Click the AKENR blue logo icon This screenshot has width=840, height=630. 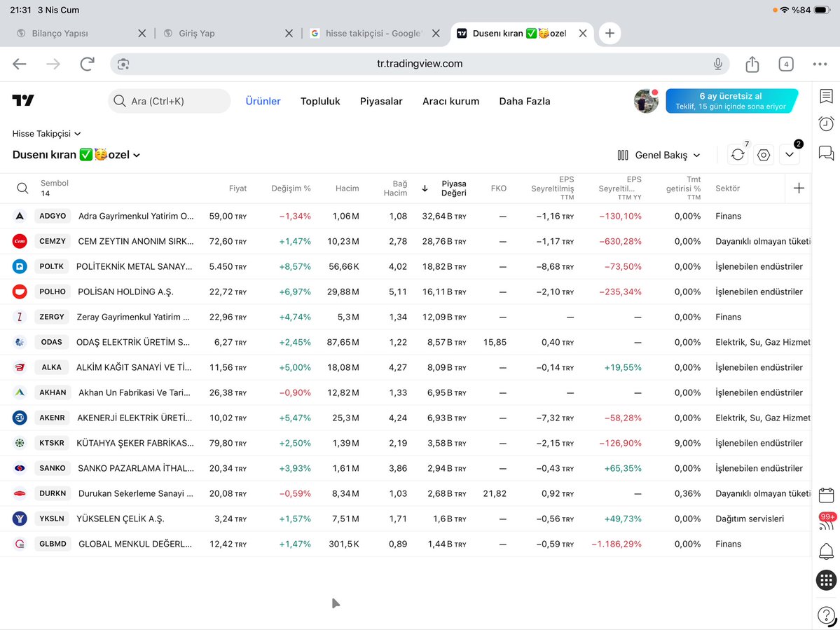tap(20, 418)
